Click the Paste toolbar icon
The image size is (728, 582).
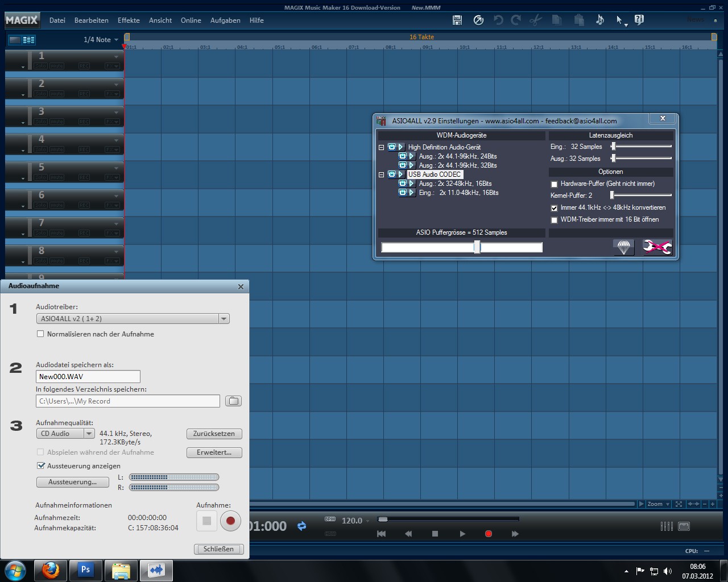tap(579, 20)
